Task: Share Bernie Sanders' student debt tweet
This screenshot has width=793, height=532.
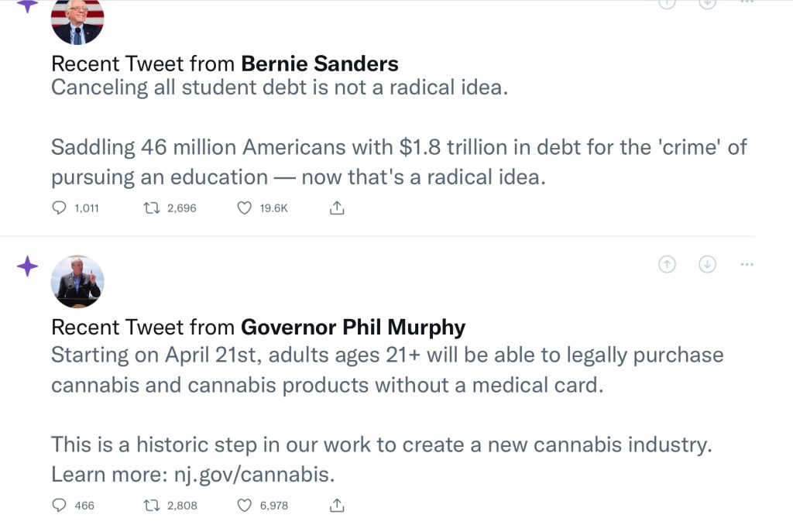Action: point(337,208)
